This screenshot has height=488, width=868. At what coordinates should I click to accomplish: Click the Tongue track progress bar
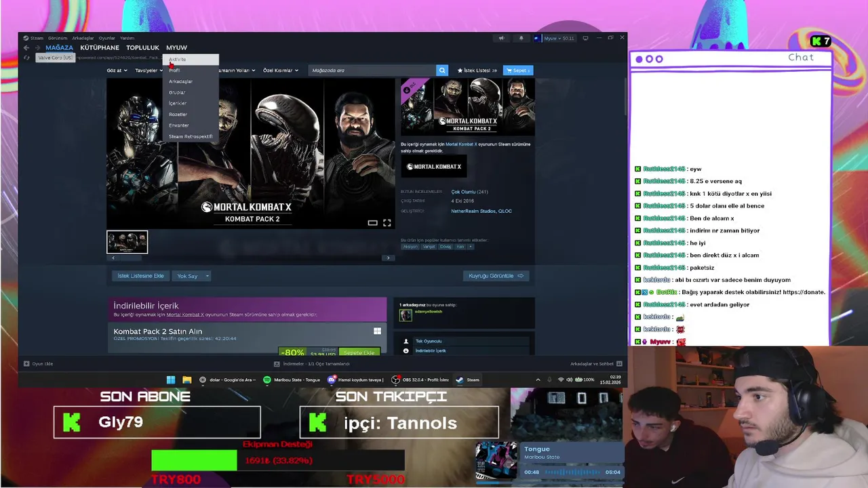572,472
